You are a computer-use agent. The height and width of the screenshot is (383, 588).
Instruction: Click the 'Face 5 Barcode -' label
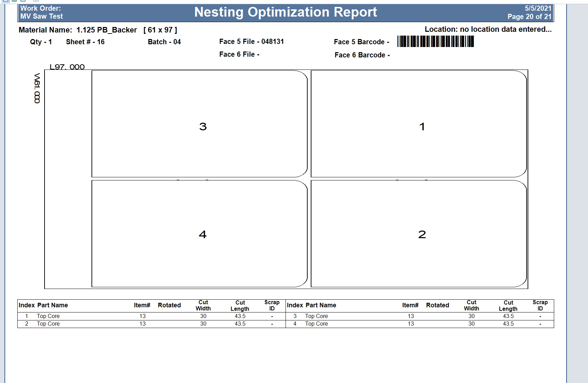362,42
